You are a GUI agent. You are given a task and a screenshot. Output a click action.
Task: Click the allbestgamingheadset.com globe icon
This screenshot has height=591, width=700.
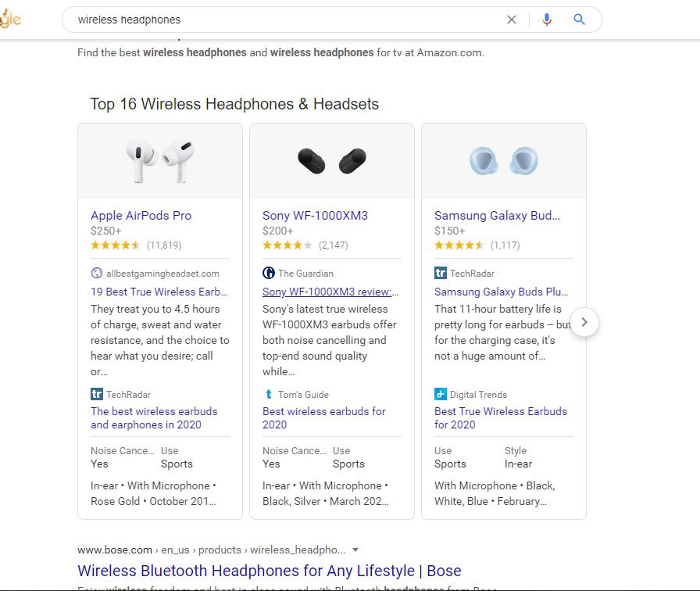(96, 273)
